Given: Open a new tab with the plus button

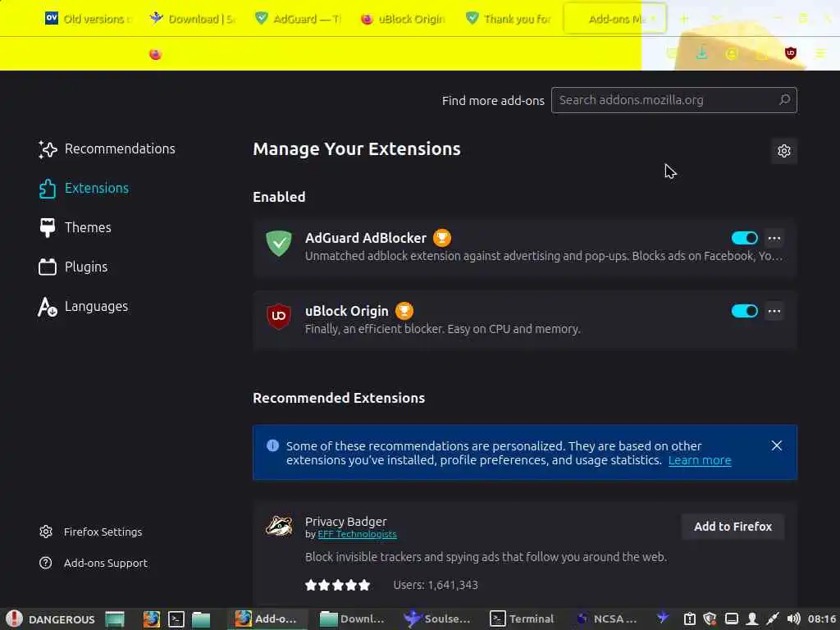Looking at the screenshot, I should [684, 19].
